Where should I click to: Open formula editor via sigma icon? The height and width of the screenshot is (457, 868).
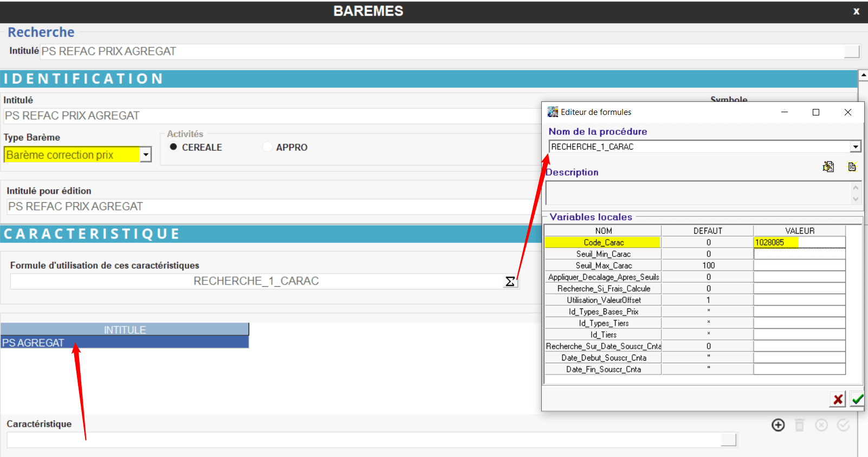tap(510, 281)
